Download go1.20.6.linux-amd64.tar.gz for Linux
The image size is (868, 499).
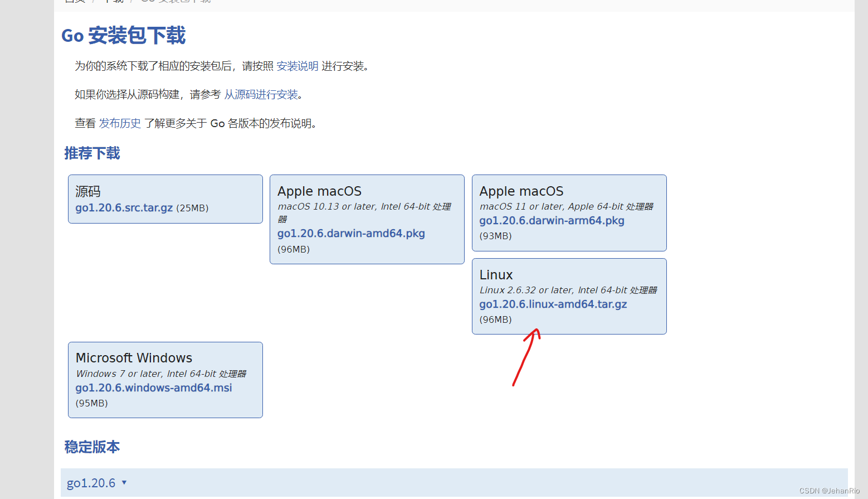(x=553, y=304)
